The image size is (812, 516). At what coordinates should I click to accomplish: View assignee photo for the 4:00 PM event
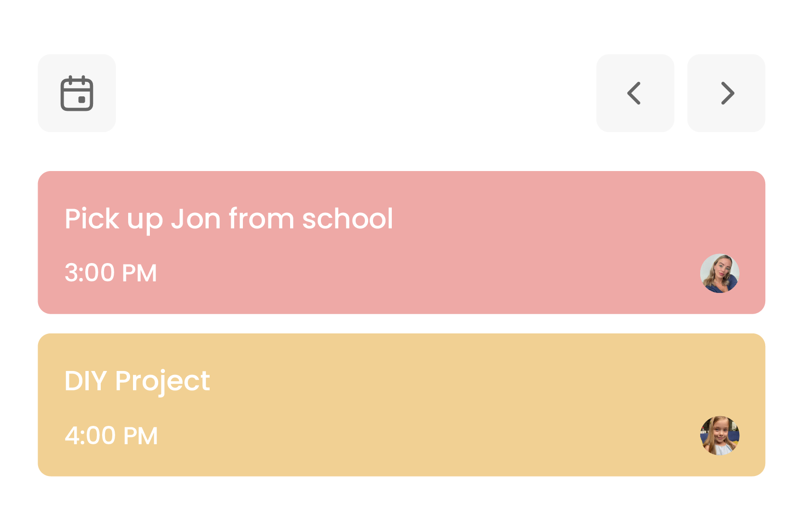pyautogui.click(x=719, y=436)
